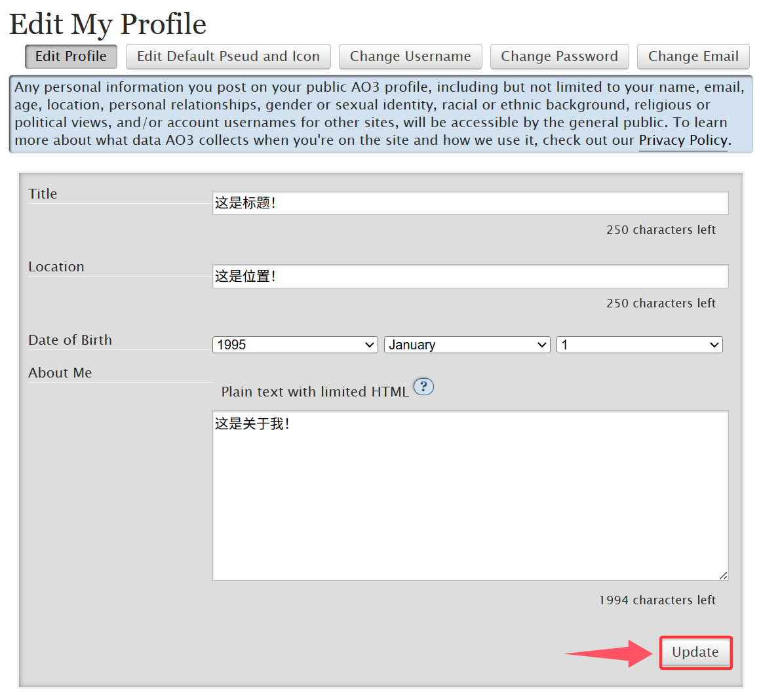Click the Update button
This screenshot has height=700, width=761.
click(x=695, y=652)
